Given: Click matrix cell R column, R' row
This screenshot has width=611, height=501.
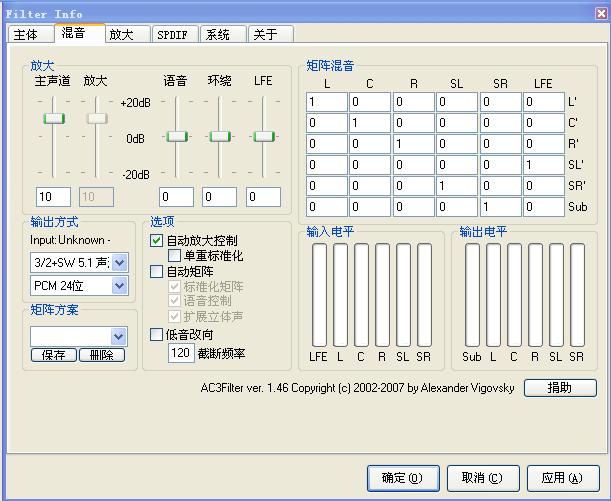Looking at the screenshot, I should [x=413, y=144].
